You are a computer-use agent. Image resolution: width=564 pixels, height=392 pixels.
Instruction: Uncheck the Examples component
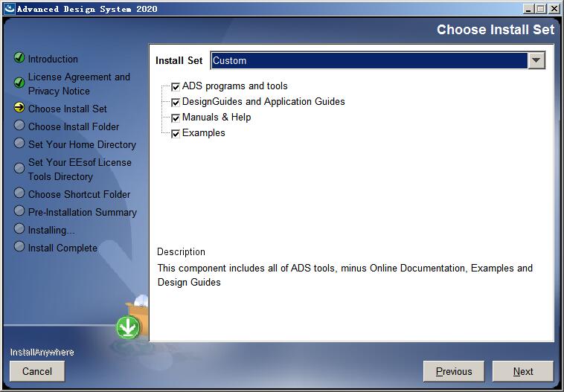176,134
